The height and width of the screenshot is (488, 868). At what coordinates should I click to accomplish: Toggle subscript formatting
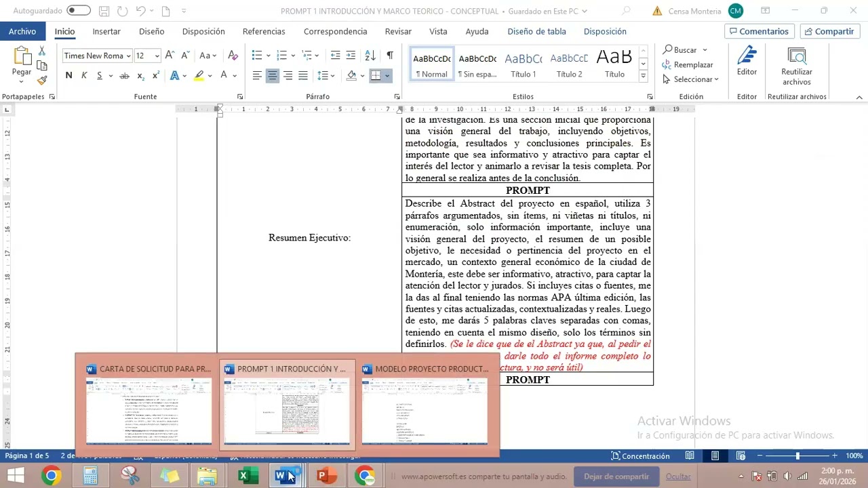[x=140, y=75]
